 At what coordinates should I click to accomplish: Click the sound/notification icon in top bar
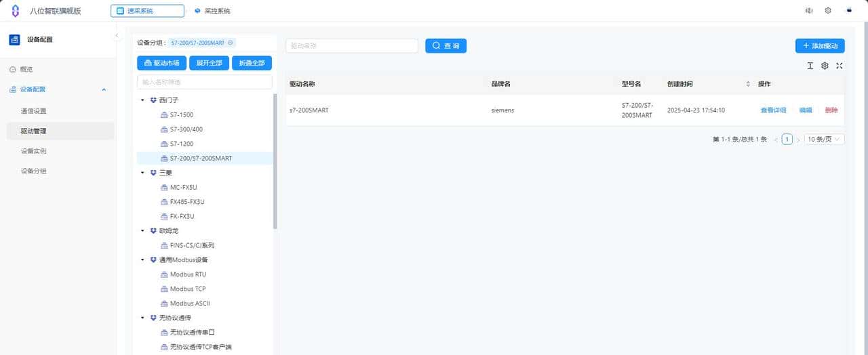point(809,11)
